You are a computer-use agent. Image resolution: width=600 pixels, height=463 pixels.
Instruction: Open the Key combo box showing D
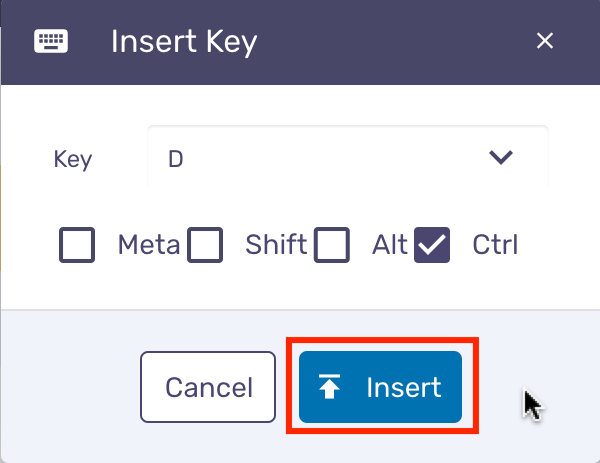348,158
